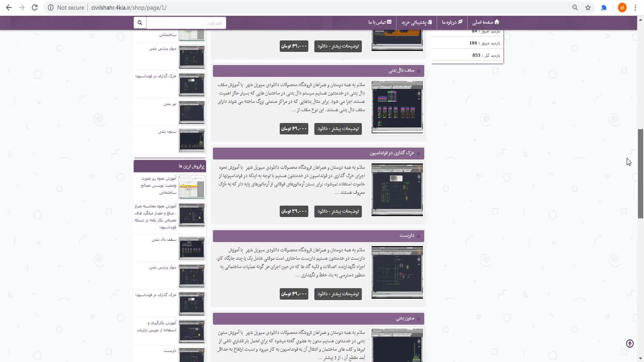This screenshot has width=644, height=362.
Task: Click download button for سقف دال بتنی
Action: point(338,129)
